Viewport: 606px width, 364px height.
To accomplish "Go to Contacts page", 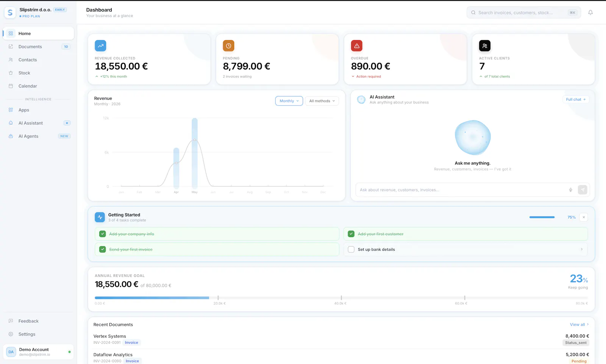I will (39, 60).
